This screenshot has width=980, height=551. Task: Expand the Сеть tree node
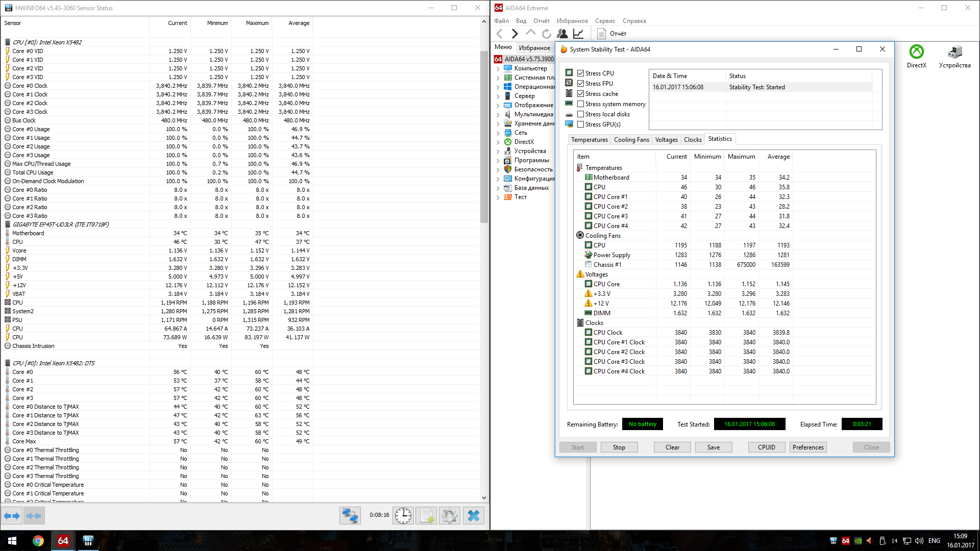pos(498,133)
